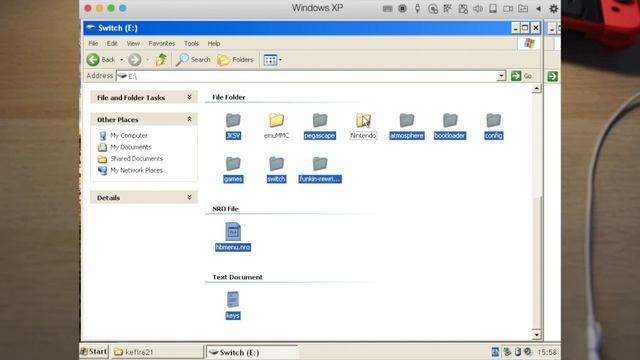Click the VM shared folders icon
Image resolution: width=640 pixels, height=360 pixels.
[x=523, y=9]
